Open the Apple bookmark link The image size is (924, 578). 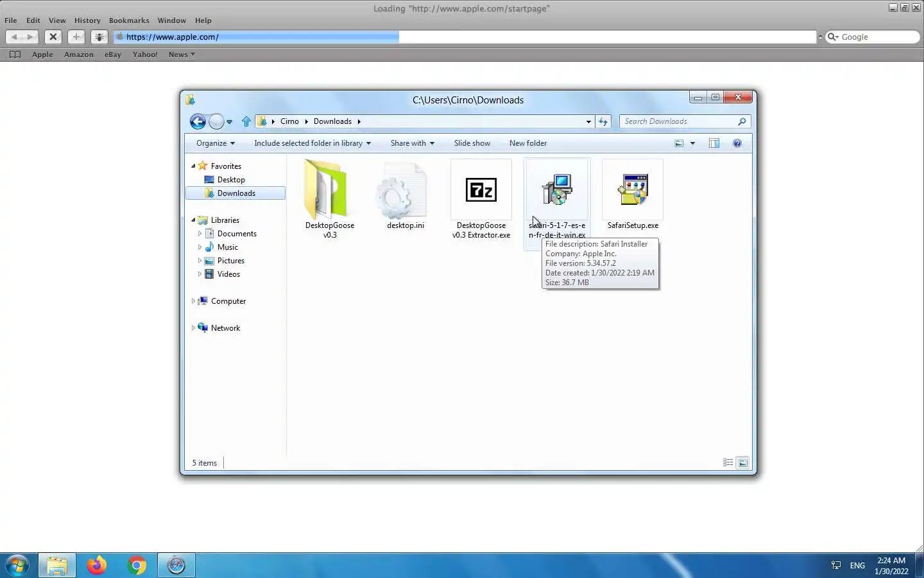[x=42, y=55]
